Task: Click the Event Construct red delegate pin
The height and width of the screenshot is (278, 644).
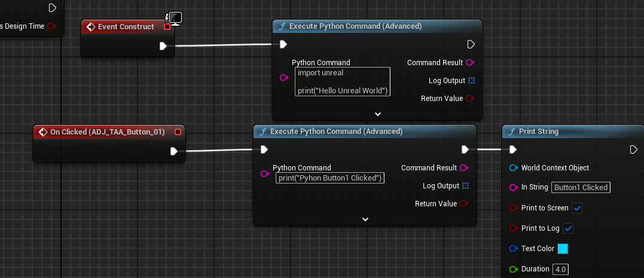Action: [167, 27]
